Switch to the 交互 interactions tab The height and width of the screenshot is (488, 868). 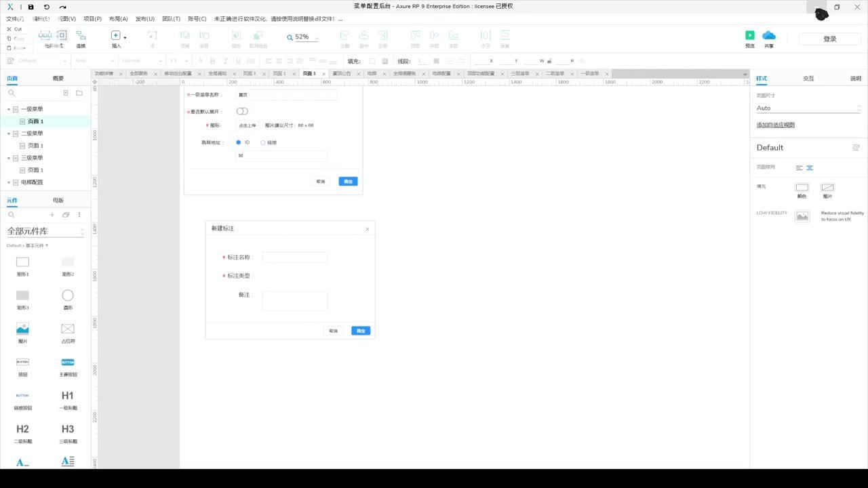(x=808, y=79)
